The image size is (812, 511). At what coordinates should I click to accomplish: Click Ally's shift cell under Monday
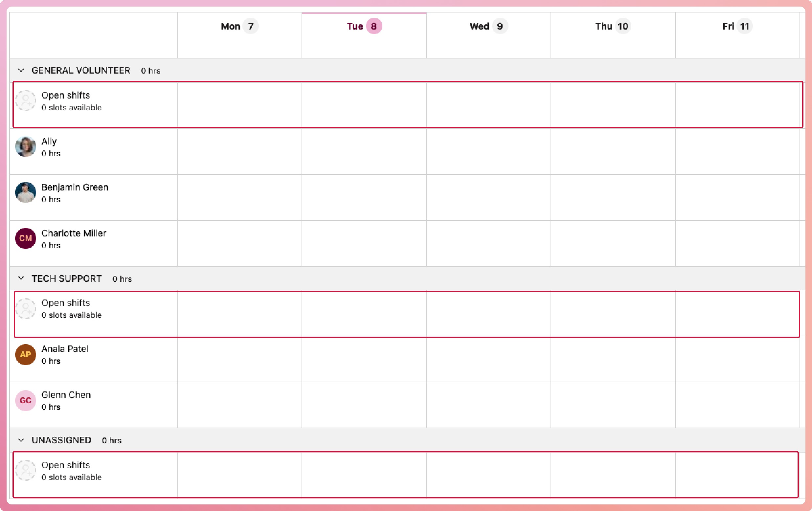tap(239, 151)
